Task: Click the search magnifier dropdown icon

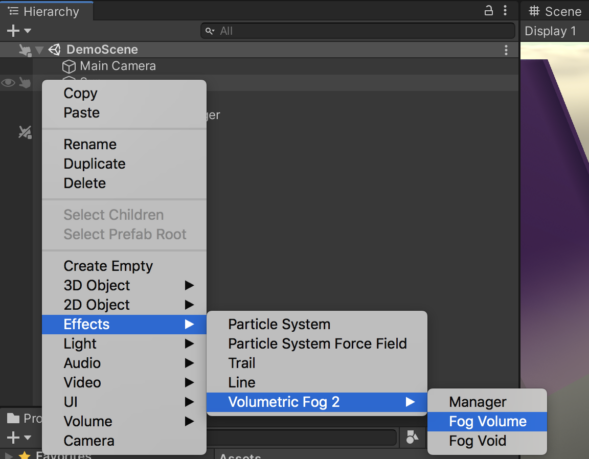Action: click(x=210, y=31)
